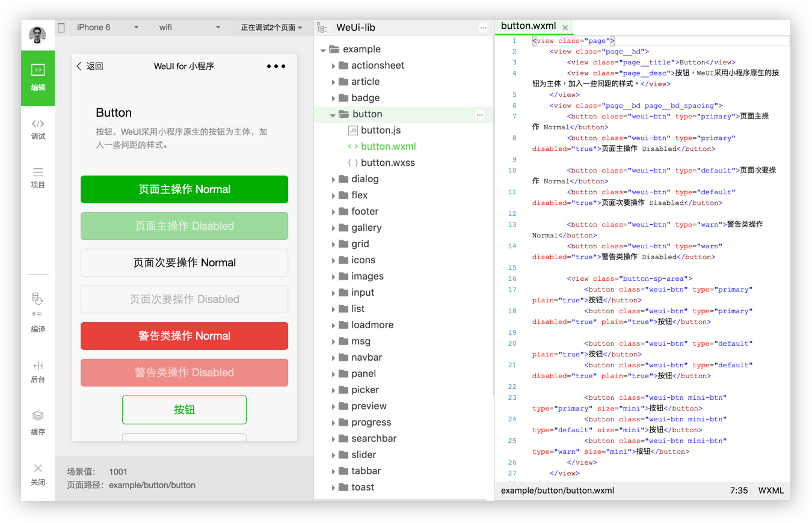812x523 pixels.
Task: Close the button.wxml editor tab
Action: [x=565, y=28]
